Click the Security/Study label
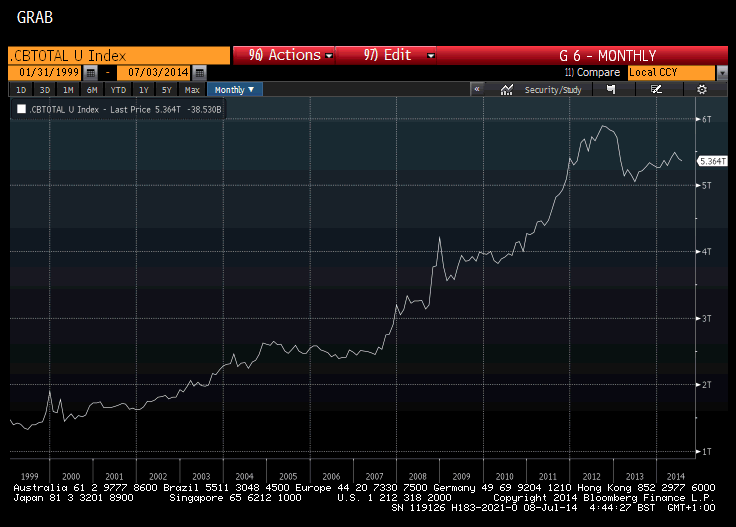The image size is (736, 527). [x=553, y=90]
